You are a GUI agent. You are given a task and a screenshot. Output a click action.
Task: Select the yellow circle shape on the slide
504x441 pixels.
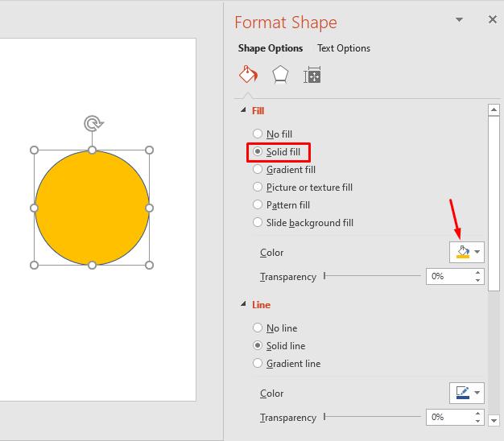92,208
